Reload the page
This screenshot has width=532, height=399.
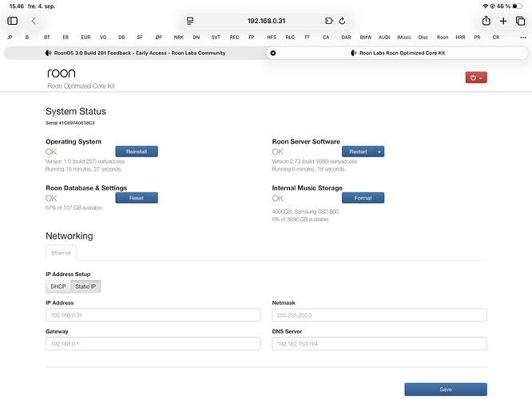point(343,21)
